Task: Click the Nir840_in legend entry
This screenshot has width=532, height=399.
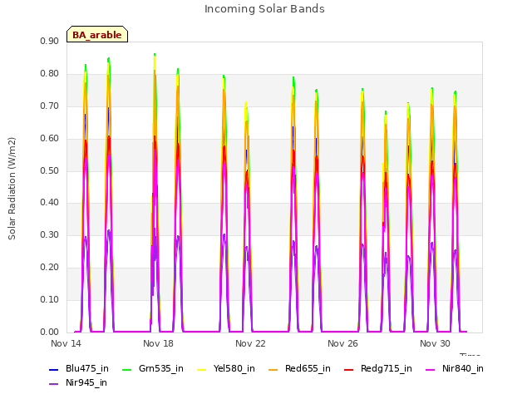Action: [455, 369]
